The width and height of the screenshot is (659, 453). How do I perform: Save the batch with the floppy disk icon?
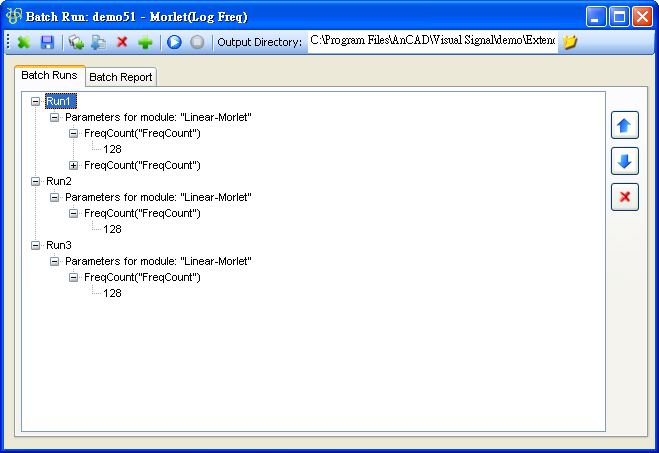[x=46, y=42]
